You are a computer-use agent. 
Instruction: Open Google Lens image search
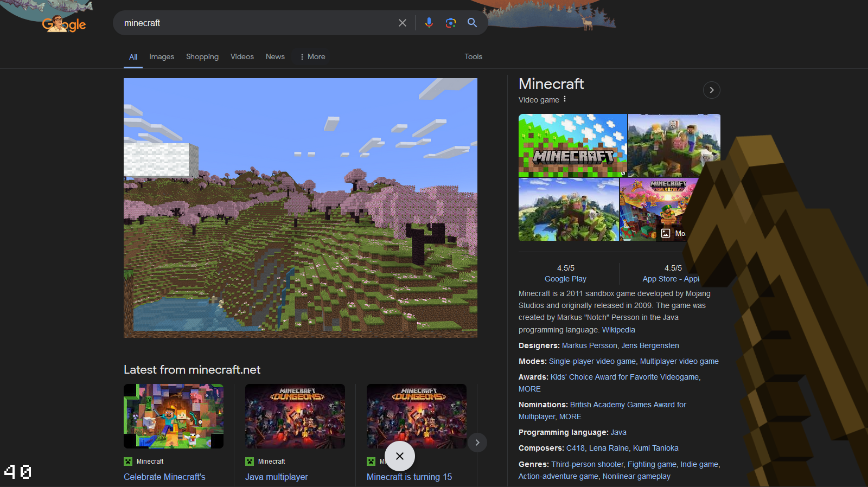pos(450,23)
